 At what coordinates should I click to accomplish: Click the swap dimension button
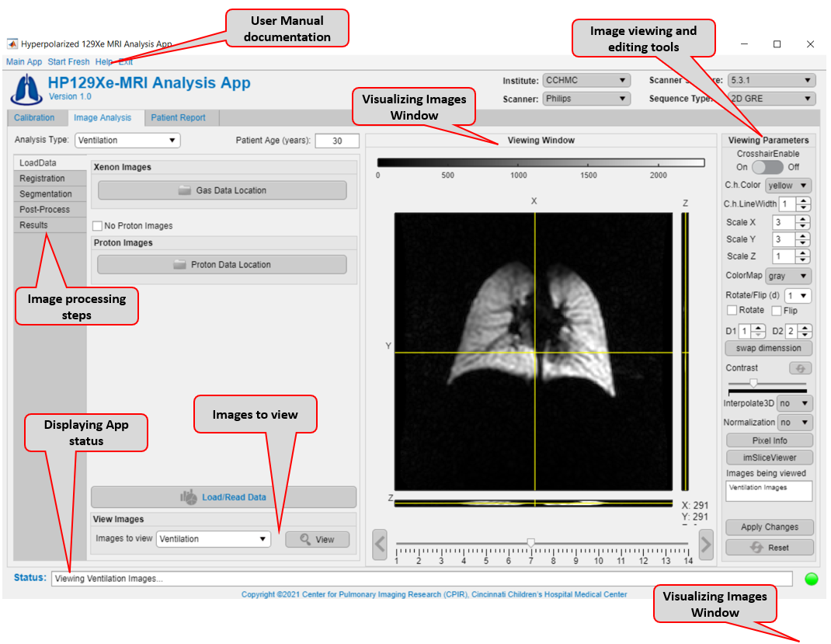[x=769, y=348]
